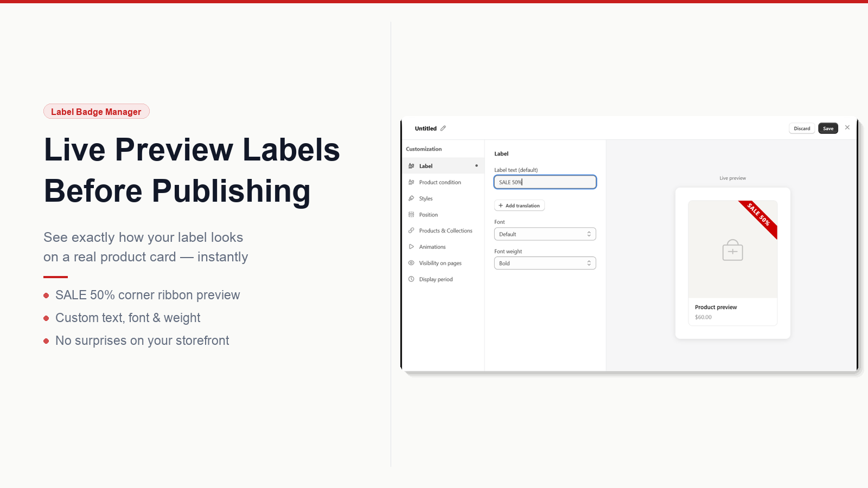This screenshot has height=488, width=868.
Task: Click the shopping bag placeholder icon in preview
Action: tap(732, 250)
